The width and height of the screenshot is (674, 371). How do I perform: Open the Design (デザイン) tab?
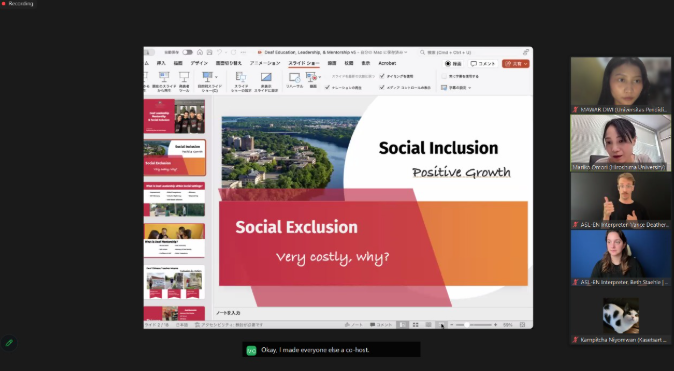pyautogui.click(x=199, y=63)
